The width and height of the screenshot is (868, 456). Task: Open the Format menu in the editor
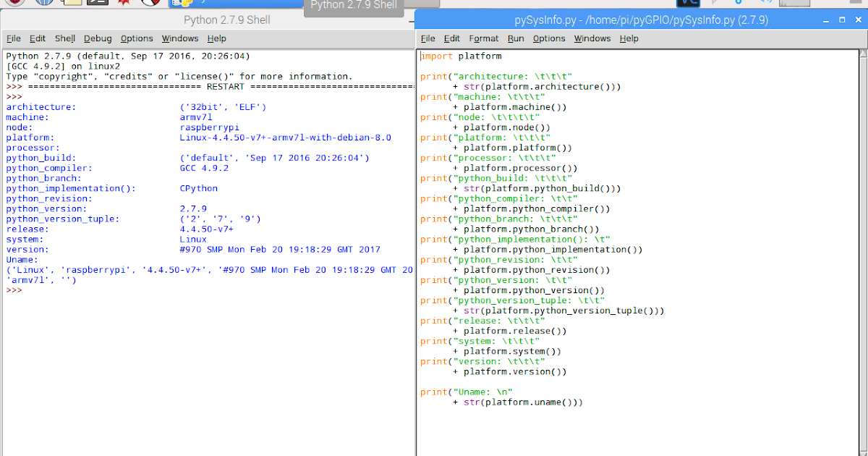[483, 38]
